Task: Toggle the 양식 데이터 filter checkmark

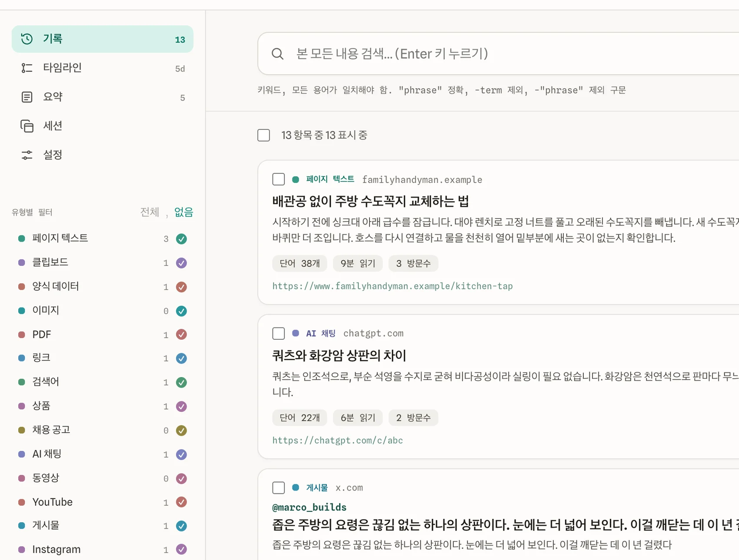Action: (x=181, y=287)
